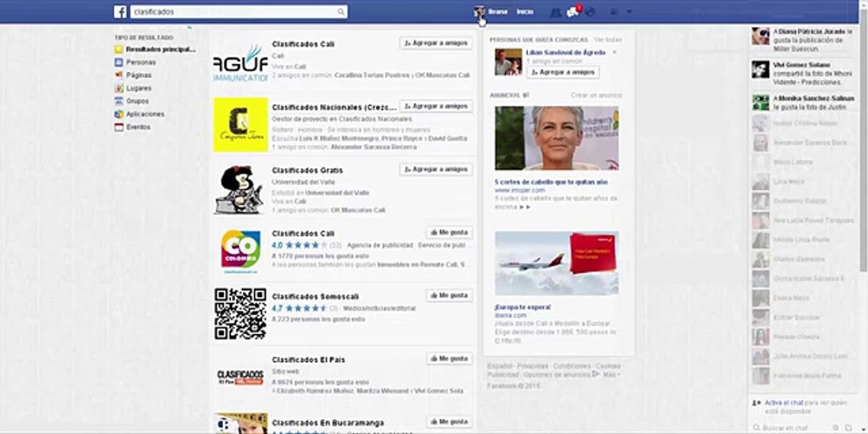Click the Crear un anuncio link
Image resolution: width=868 pixels, height=434 pixels.
click(597, 95)
